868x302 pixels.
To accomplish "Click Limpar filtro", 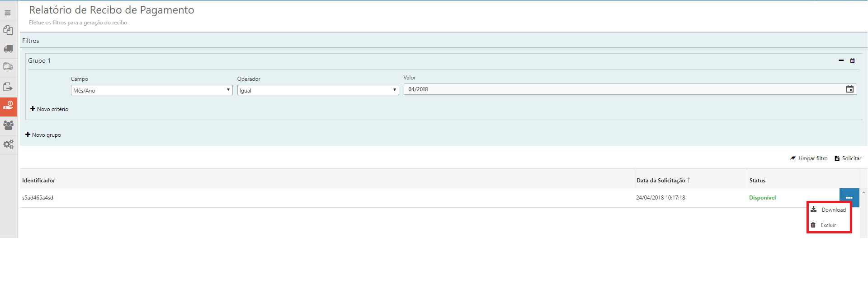I will click(809, 158).
